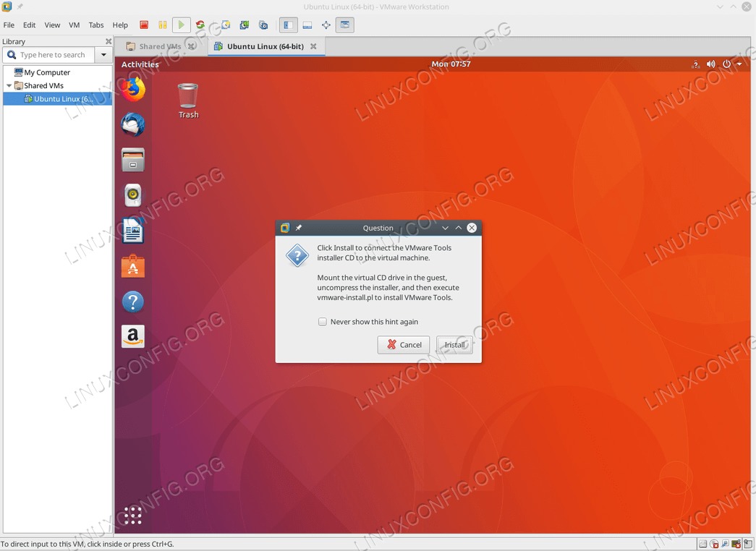756x551 pixels.
Task: Open Files manager from the Ubuntu dock
Action: pos(133,160)
